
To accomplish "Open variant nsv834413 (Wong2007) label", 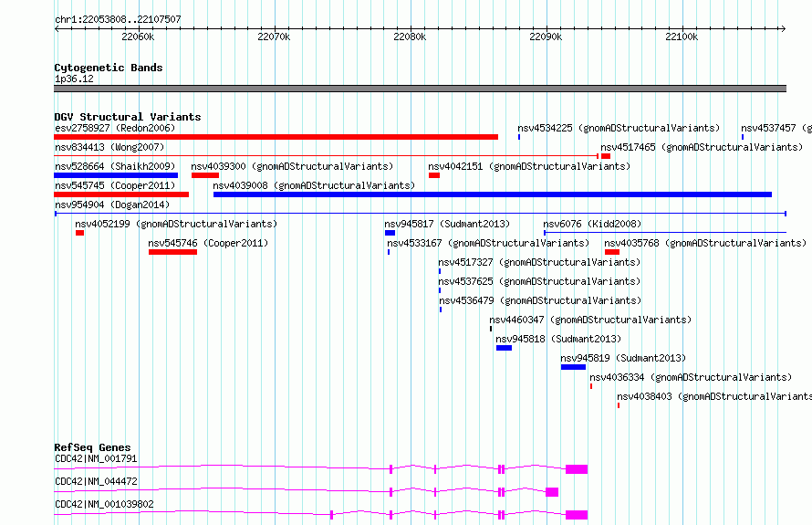I will 109,147.
